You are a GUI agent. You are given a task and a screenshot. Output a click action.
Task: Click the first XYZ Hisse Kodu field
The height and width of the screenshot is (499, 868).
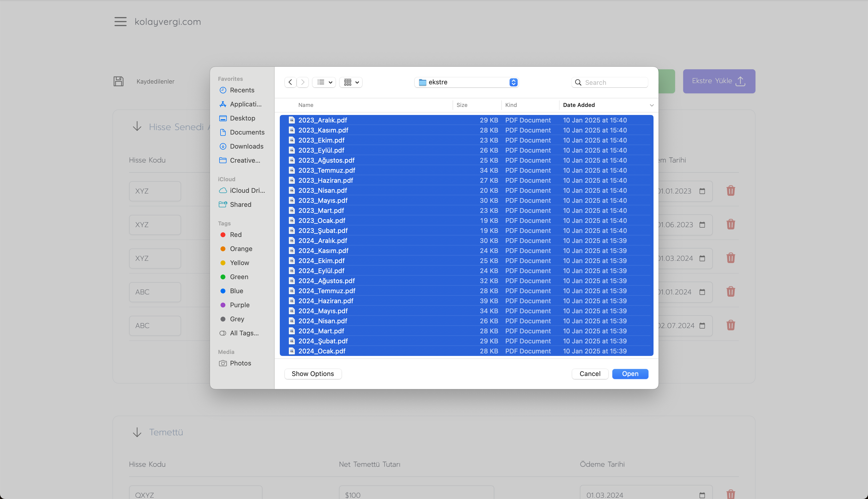pos(155,191)
